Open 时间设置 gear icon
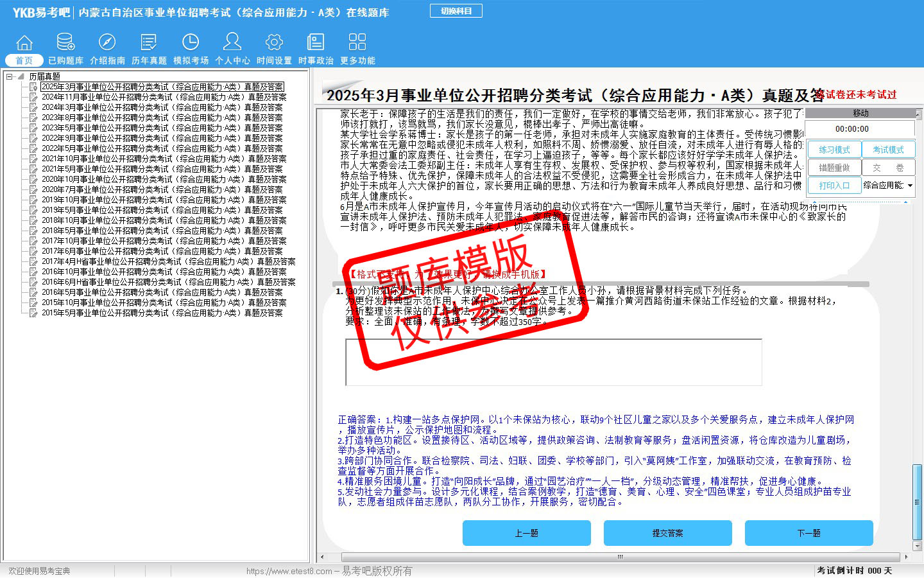The width and height of the screenshot is (924, 578). tap(274, 43)
